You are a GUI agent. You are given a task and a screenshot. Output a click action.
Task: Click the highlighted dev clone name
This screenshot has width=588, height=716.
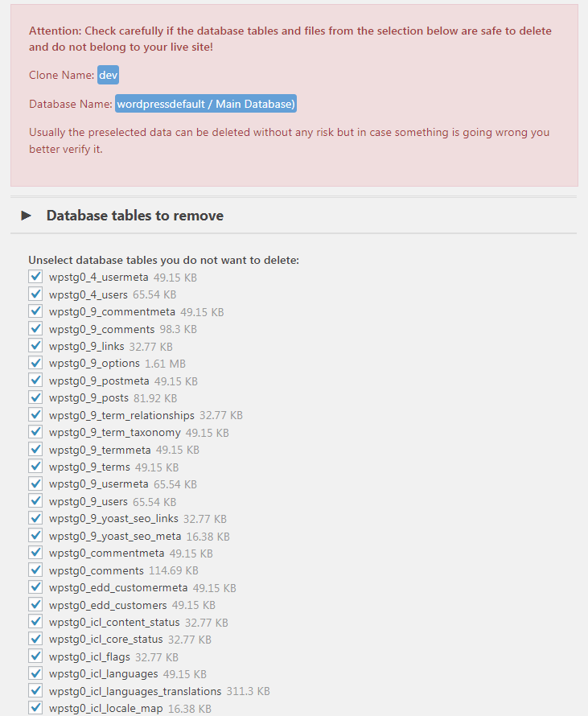point(109,75)
